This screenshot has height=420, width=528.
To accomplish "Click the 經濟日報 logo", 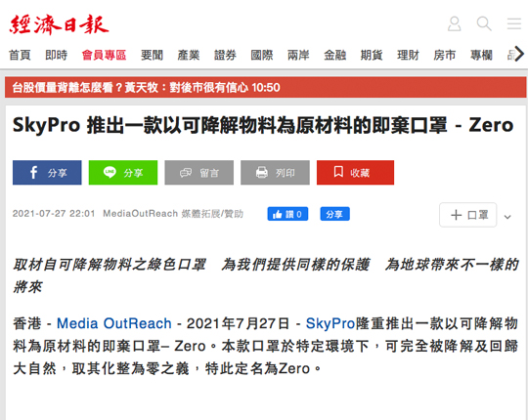I will (59, 24).
